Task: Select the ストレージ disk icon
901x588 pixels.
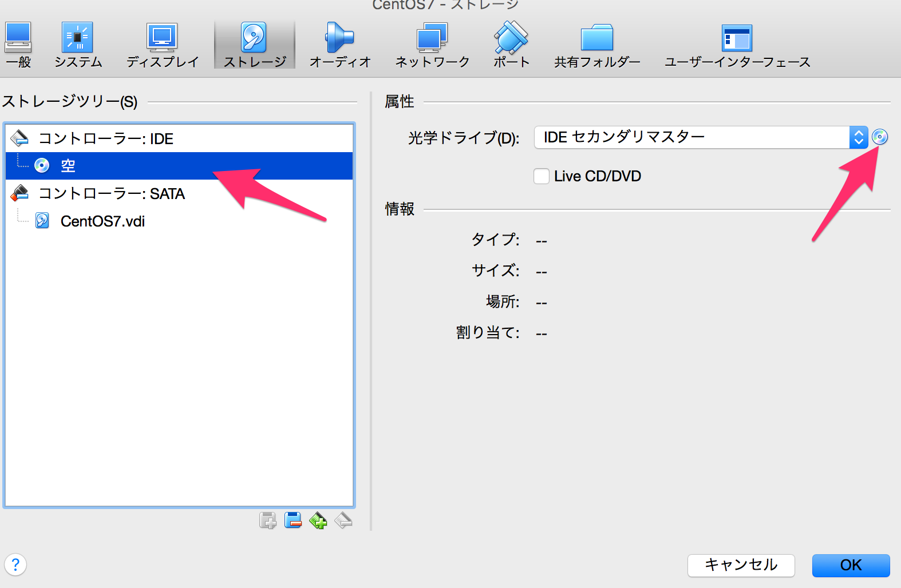Action: (x=254, y=38)
